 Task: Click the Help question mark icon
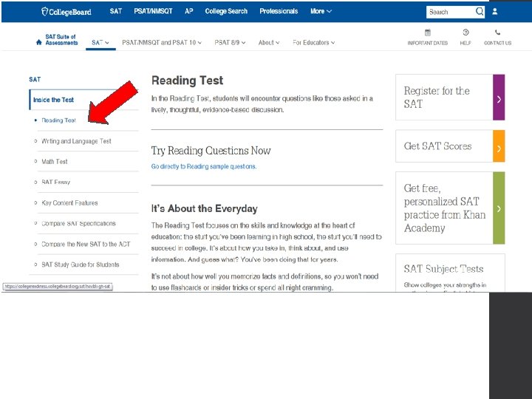click(465, 33)
